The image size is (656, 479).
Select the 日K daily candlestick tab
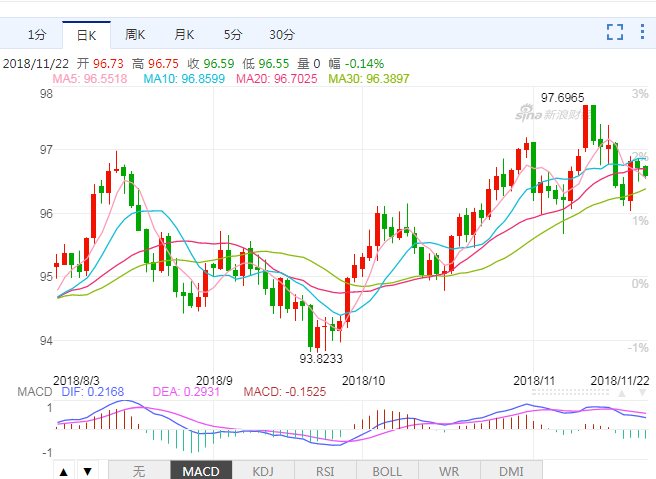(x=86, y=35)
